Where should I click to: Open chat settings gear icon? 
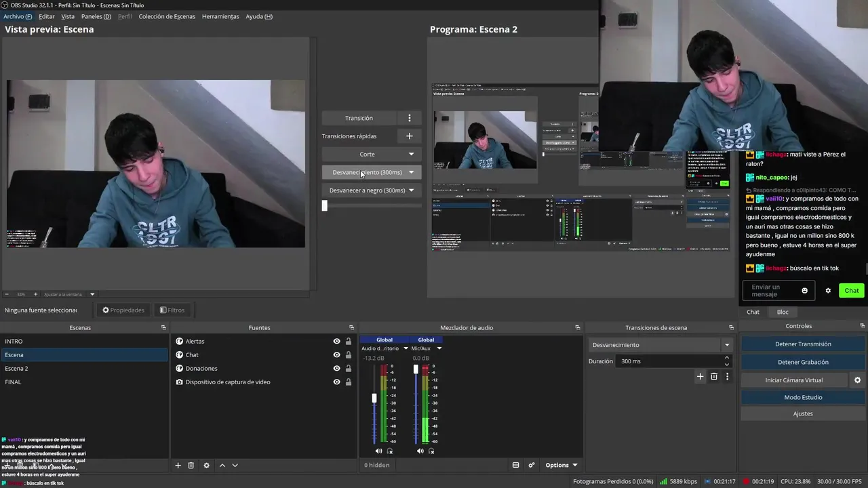[828, 291]
